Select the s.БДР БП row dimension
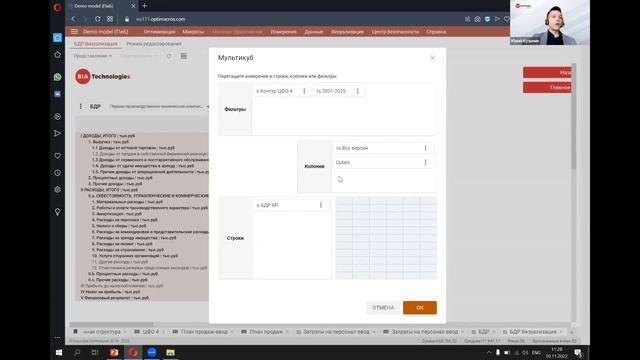 click(x=291, y=205)
